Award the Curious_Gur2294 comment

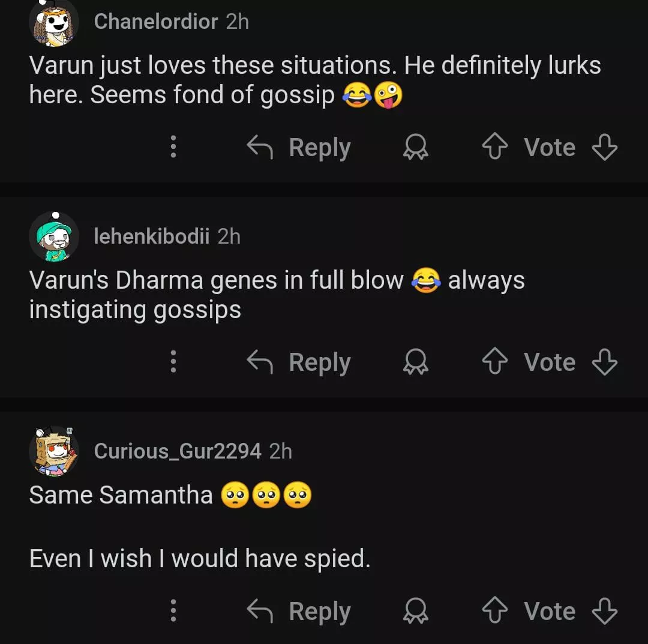pyautogui.click(x=415, y=612)
